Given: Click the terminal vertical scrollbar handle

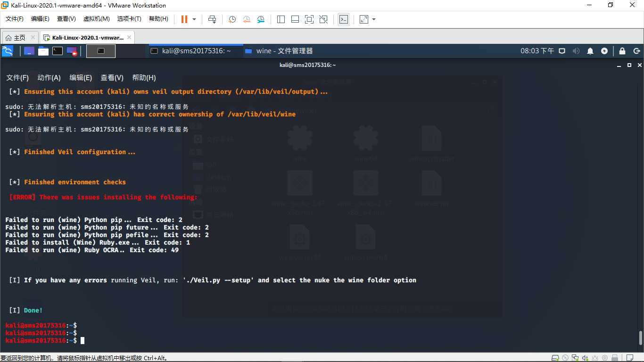Looking at the screenshot, I should [640, 338].
